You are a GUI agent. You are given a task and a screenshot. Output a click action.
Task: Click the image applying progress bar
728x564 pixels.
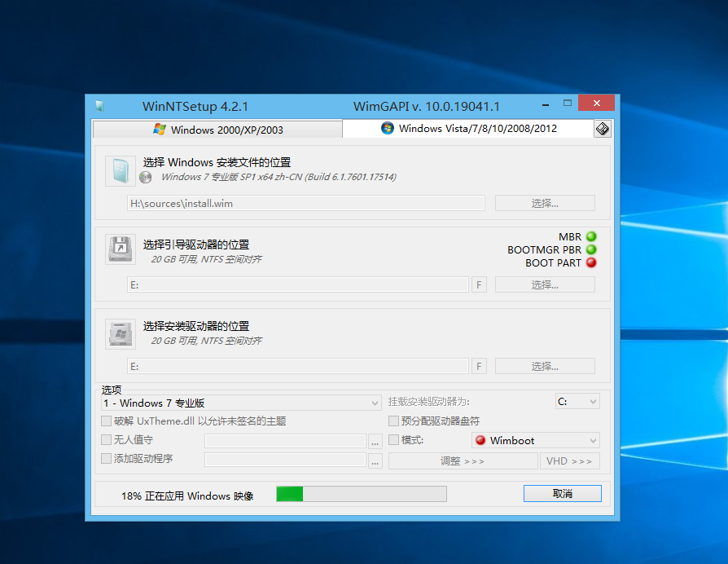362,494
